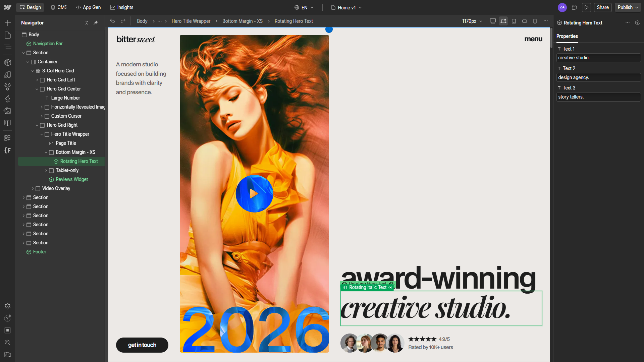Pin the Navigator panel
The height and width of the screenshot is (362, 644).
(96, 23)
